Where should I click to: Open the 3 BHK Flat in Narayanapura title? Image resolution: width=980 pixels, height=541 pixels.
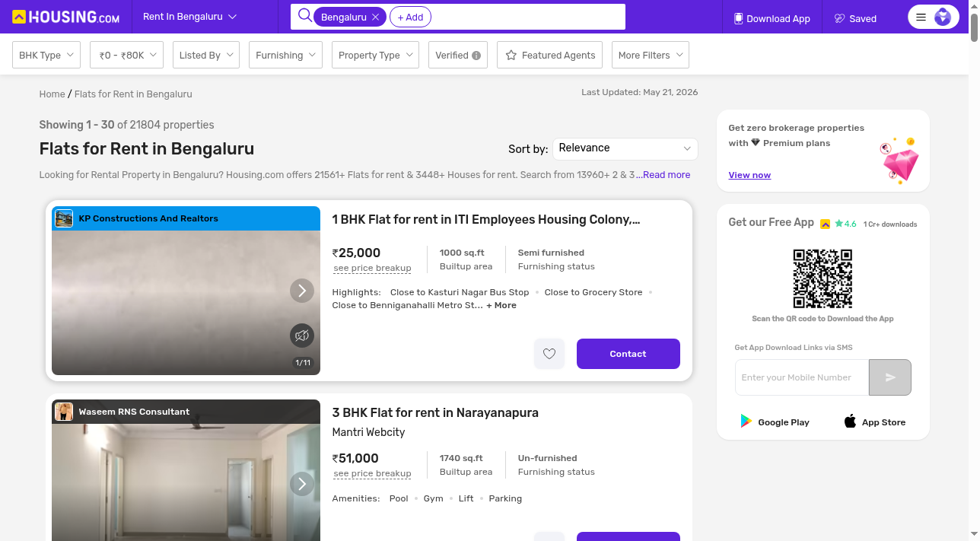pos(435,413)
